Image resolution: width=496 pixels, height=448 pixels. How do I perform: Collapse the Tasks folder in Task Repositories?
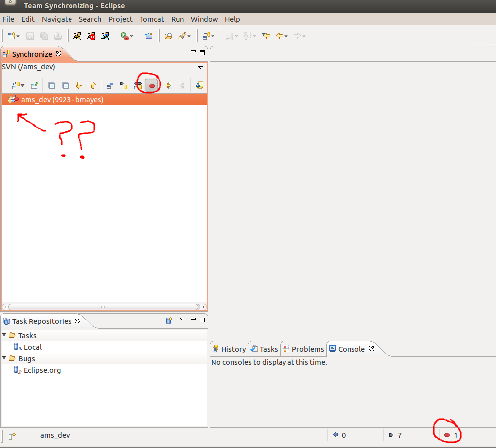pyautogui.click(x=4, y=335)
